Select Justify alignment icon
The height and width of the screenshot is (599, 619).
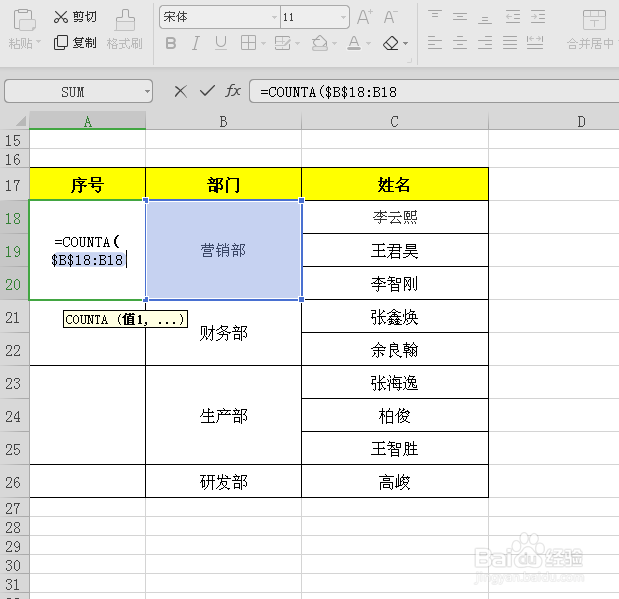510,42
